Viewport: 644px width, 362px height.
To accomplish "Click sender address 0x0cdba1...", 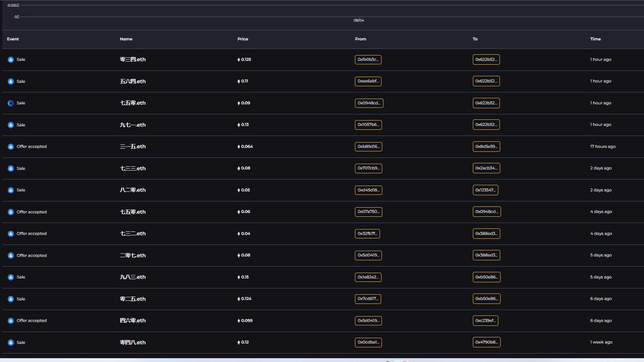I will 369,342.
